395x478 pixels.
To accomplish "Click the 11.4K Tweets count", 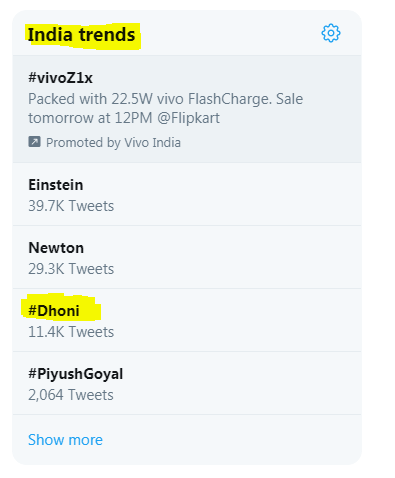I will [71, 332].
